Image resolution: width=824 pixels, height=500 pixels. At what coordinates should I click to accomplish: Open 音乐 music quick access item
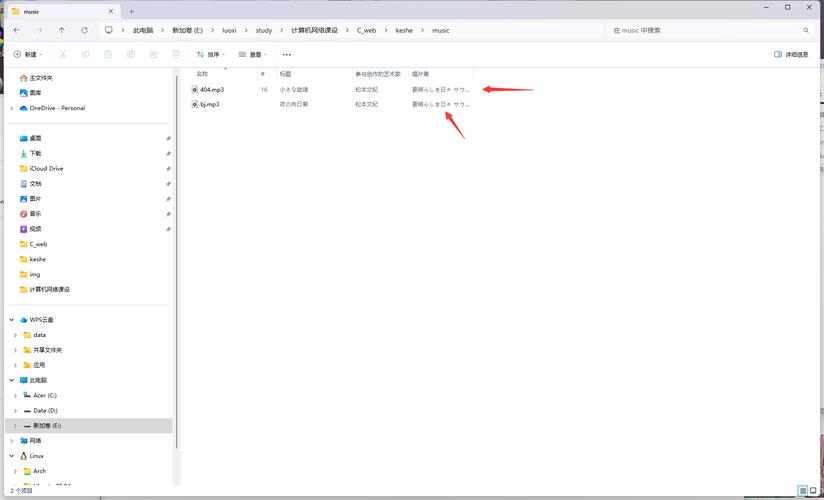coord(30,214)
